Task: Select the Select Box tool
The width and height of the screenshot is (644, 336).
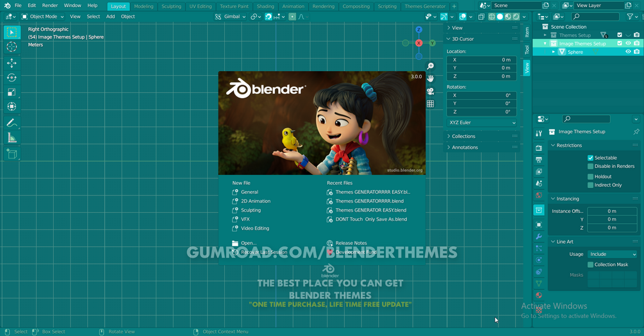Action: (x=12, y=33)
